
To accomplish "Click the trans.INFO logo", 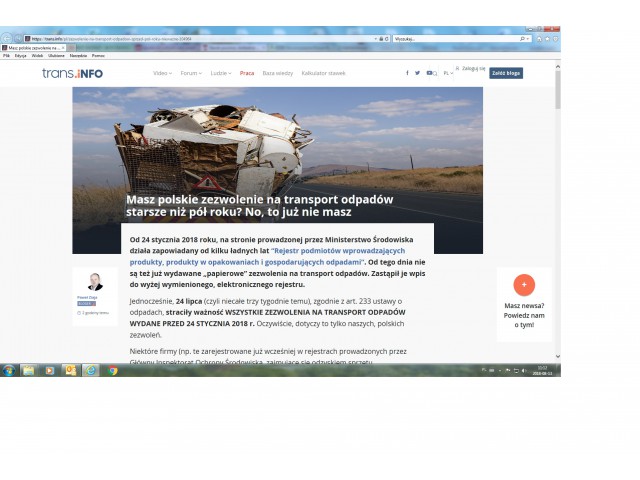I will point(72,73).
